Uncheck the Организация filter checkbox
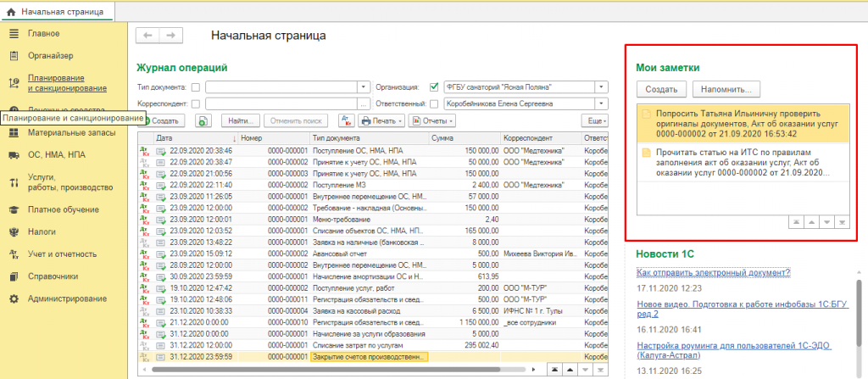868x379 pixels. 435,86
